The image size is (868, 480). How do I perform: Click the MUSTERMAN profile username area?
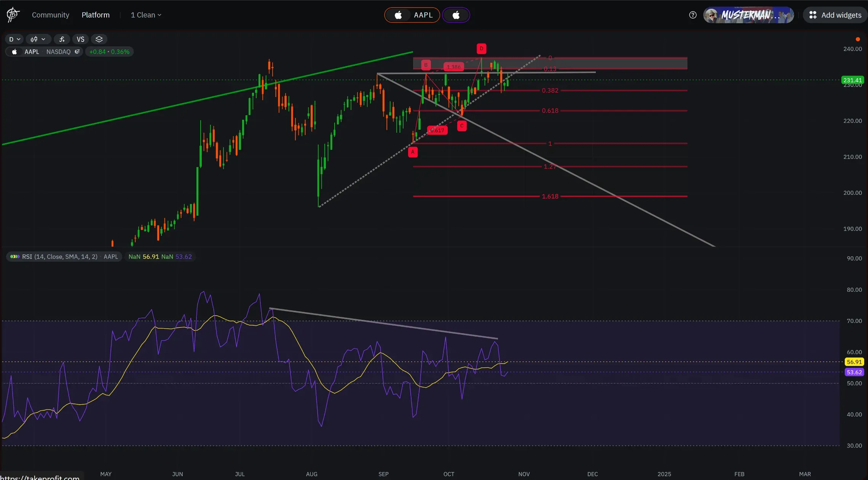[748, 14]
